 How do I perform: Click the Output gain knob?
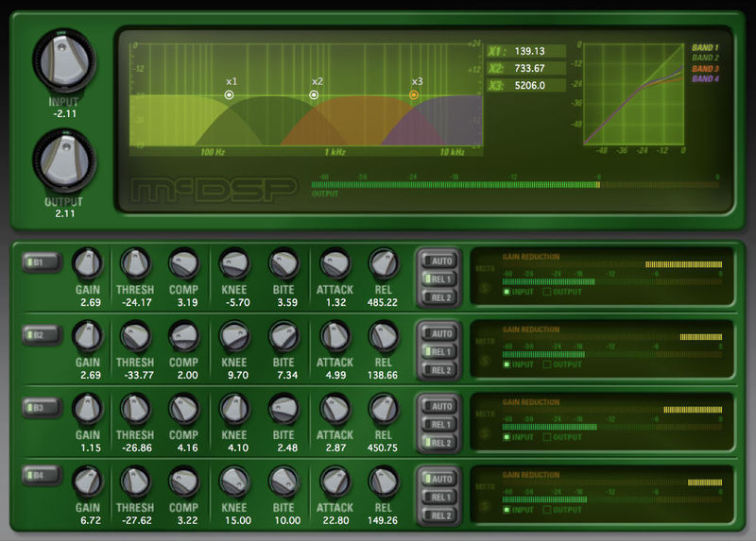[63, 161]
